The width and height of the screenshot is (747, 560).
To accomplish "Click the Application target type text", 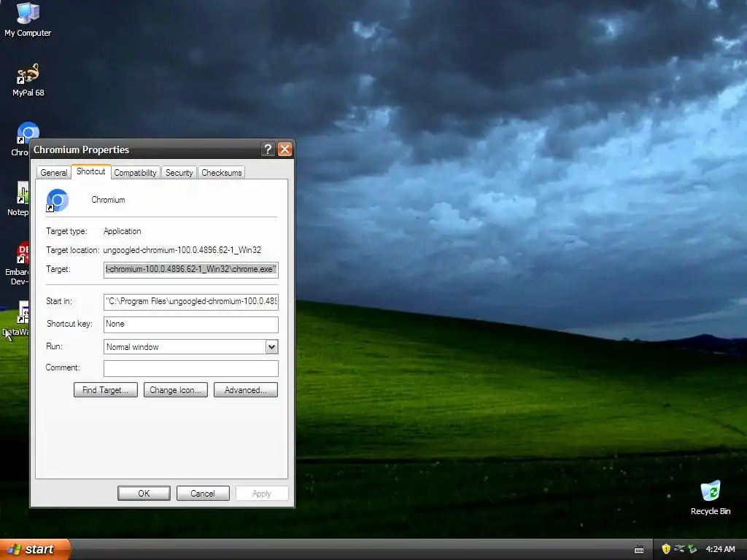I will tap(123, 231).
